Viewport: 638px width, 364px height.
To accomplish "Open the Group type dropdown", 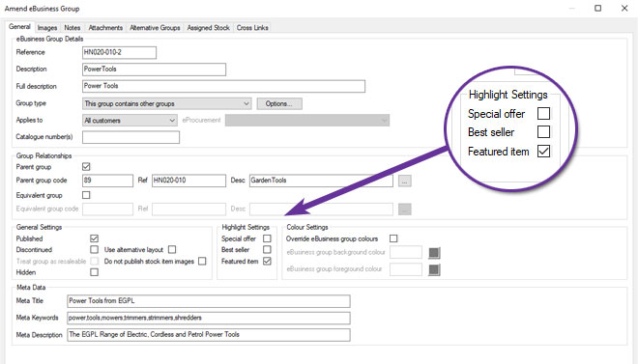I will pyautogui.click(x=167, y=103).
